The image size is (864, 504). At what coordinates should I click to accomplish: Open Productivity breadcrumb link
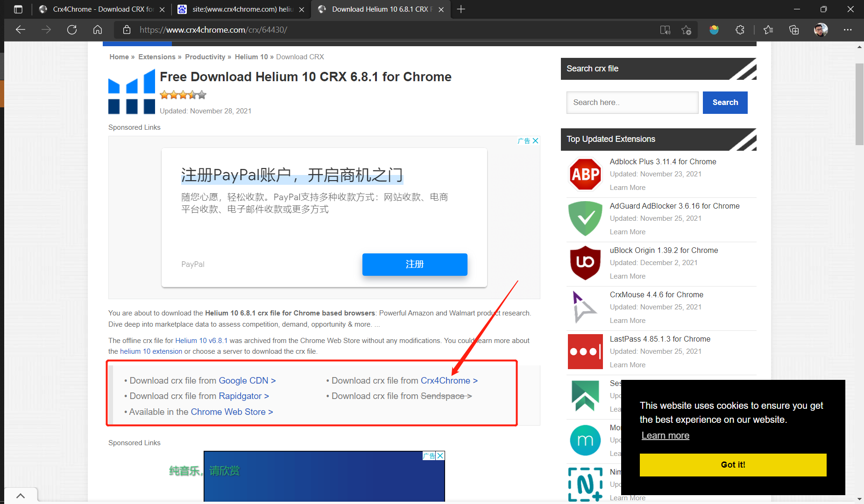pyautogui.click(x=205, y=57)
